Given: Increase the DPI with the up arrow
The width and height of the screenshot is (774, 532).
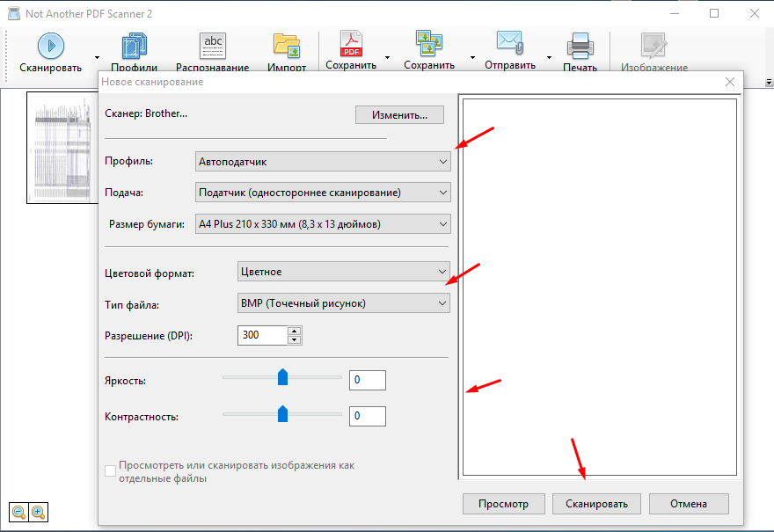Looking at the screenshot, I should pos(294,332).
